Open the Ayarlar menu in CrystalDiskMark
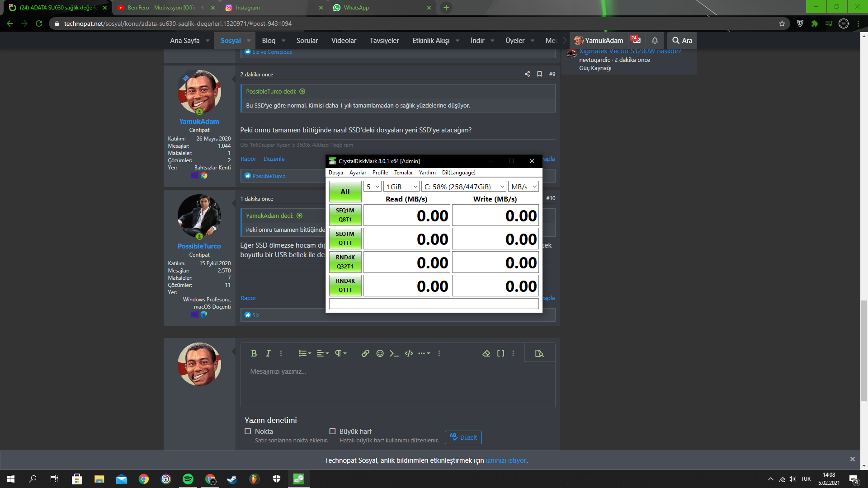The image size is (868, 488). pos(357,173)
